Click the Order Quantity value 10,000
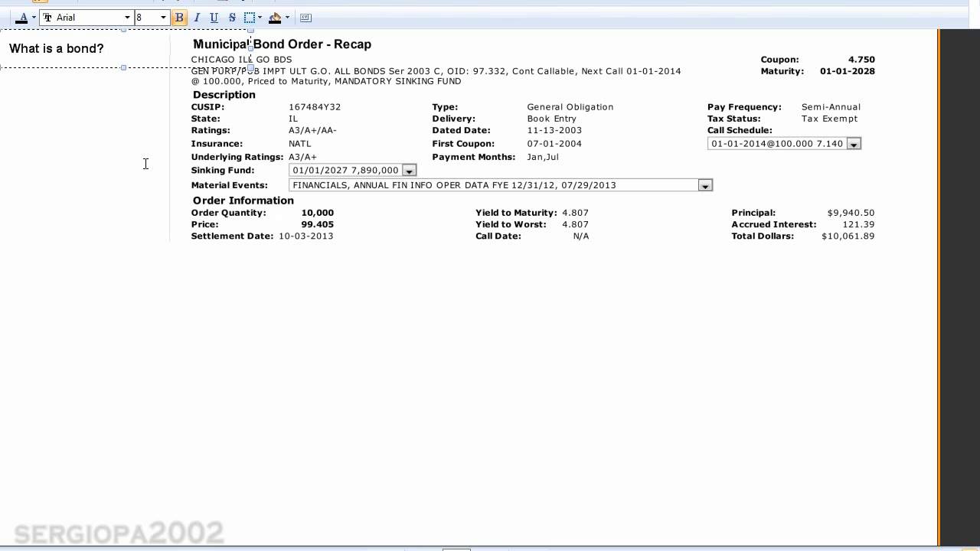This screenshot has width=980, height=551. pyautogui.click(x=318, y=213)
